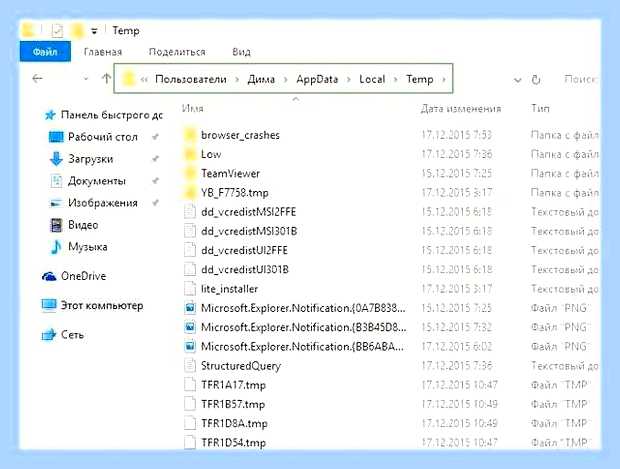Screen dimensions: 620x469
Task: Expand chevron after Пользователи breadcrumb
Action: coord(237,79)
